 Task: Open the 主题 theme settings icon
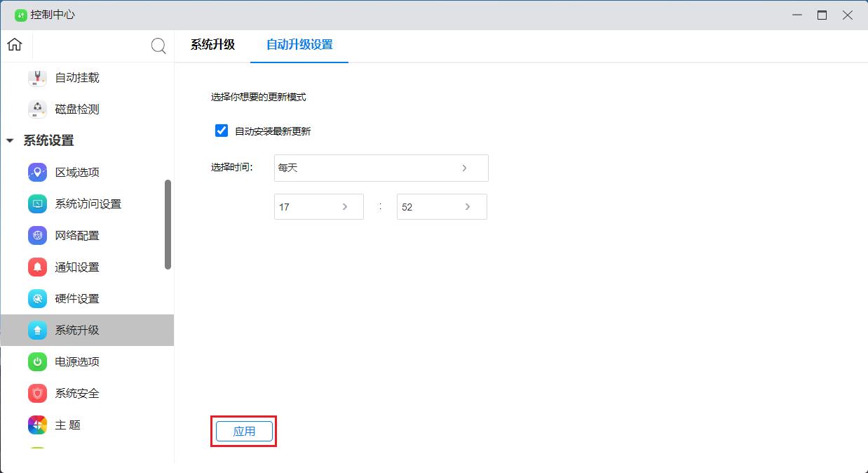(36, 425)
